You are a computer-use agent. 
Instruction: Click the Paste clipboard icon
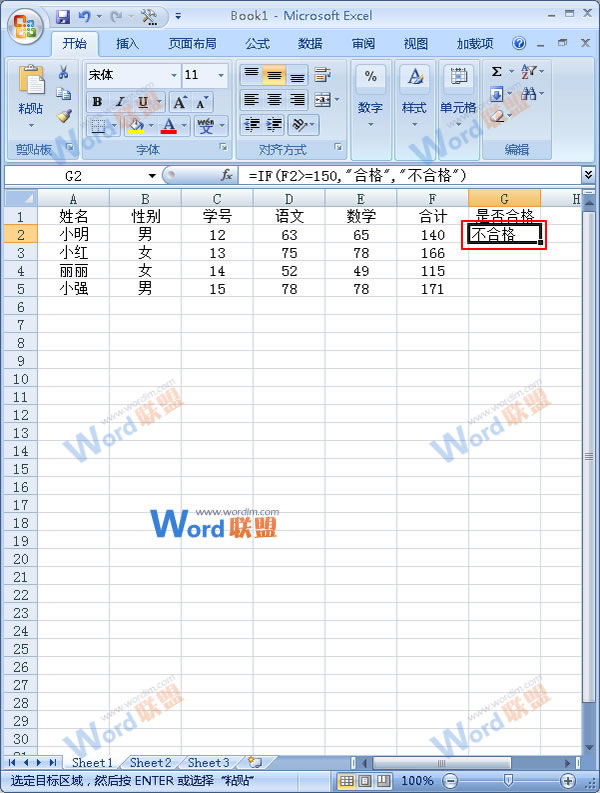pos(31,80)
